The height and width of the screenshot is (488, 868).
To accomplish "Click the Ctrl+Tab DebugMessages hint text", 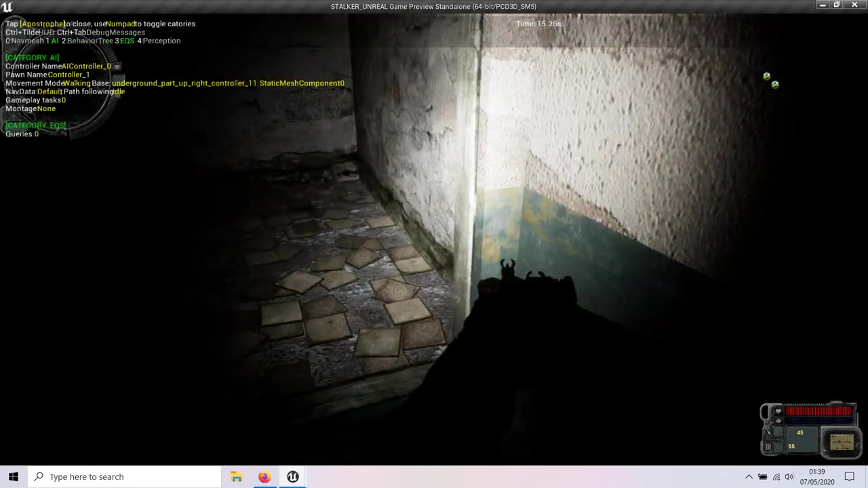I will (x=101, y=33).
